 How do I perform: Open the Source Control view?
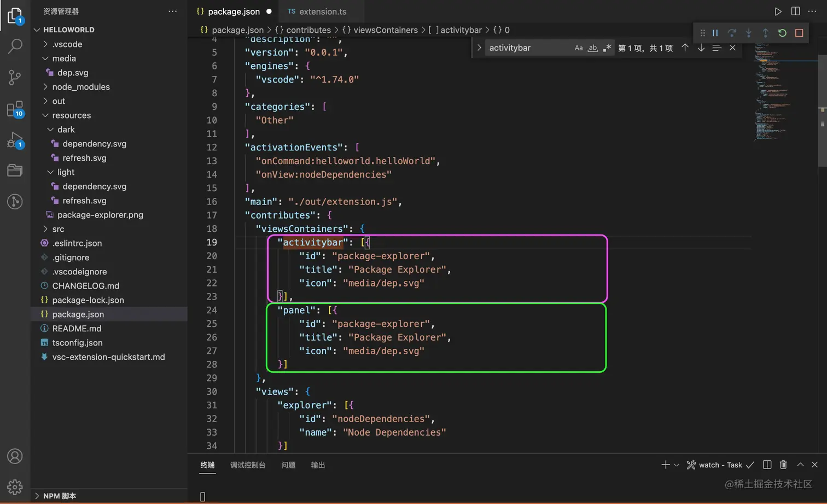click(x=15, y=77)
